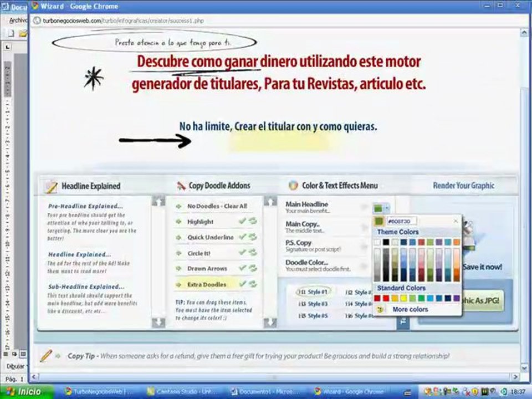Open the Inicio start button
Image resolution: width=532 pixels, height=399 pixels.
(27, 392)
